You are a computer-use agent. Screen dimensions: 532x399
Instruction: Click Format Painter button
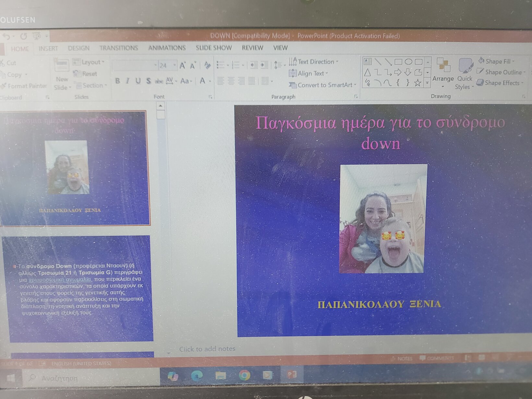(x=24, y=86)
